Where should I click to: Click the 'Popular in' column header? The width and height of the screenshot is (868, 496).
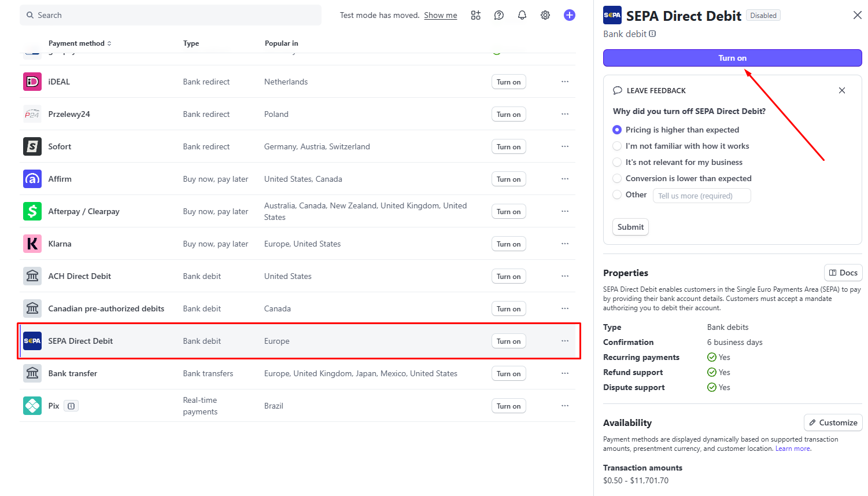tap(282, 43)
